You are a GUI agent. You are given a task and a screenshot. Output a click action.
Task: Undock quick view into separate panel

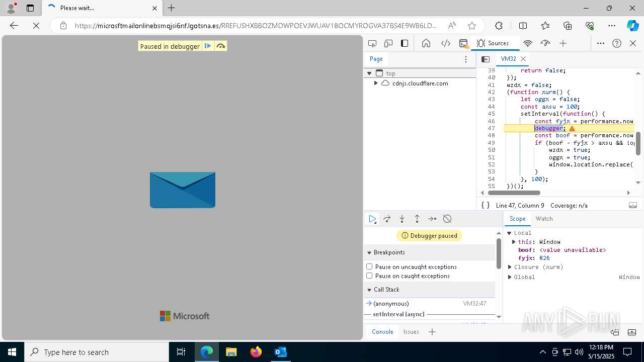tap(615, 332)
